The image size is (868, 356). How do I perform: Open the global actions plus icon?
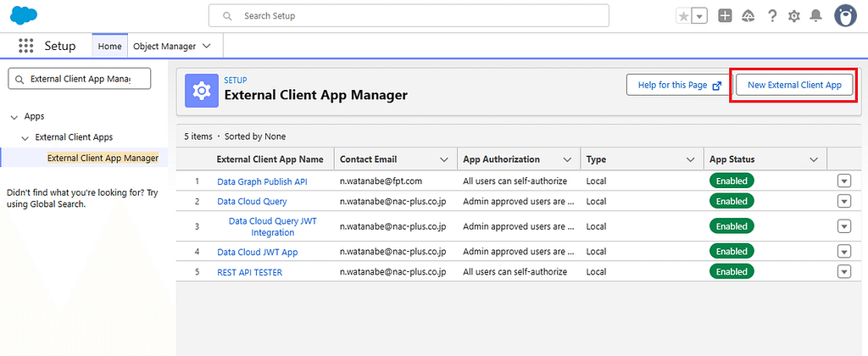pos(726,16)
